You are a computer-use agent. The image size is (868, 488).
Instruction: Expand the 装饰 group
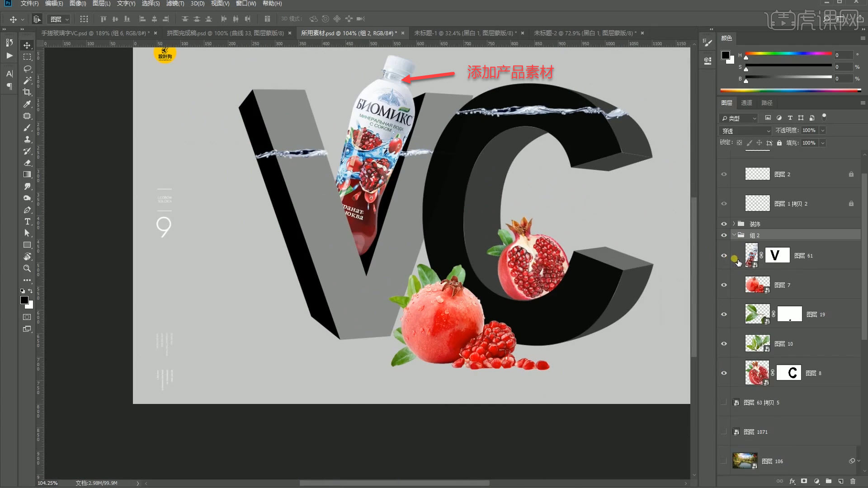[734, 224]
